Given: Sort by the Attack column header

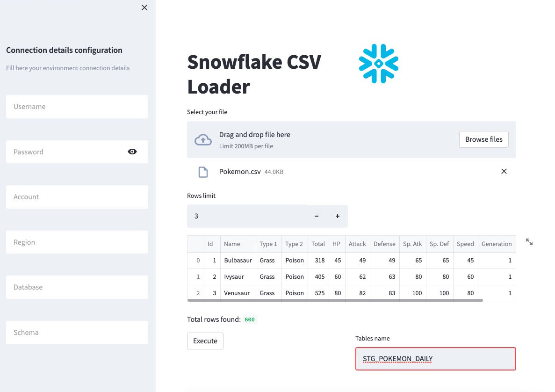Looking at the screenshot, I should click(x=357, y=244).
